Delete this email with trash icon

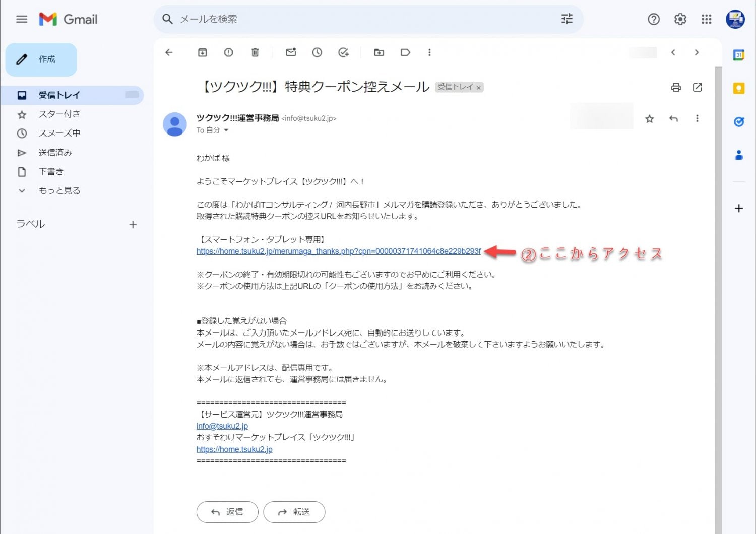(x=255, y=52)
